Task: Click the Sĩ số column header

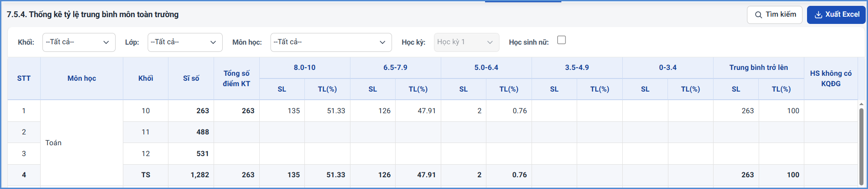Action: pyautogui.click(x=191, y=78)
